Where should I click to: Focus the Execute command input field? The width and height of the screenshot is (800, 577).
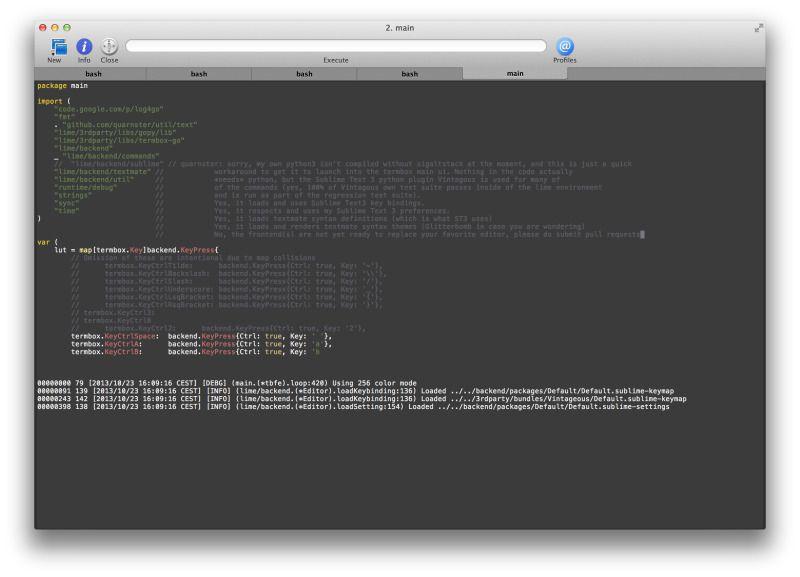pos(336,46)
